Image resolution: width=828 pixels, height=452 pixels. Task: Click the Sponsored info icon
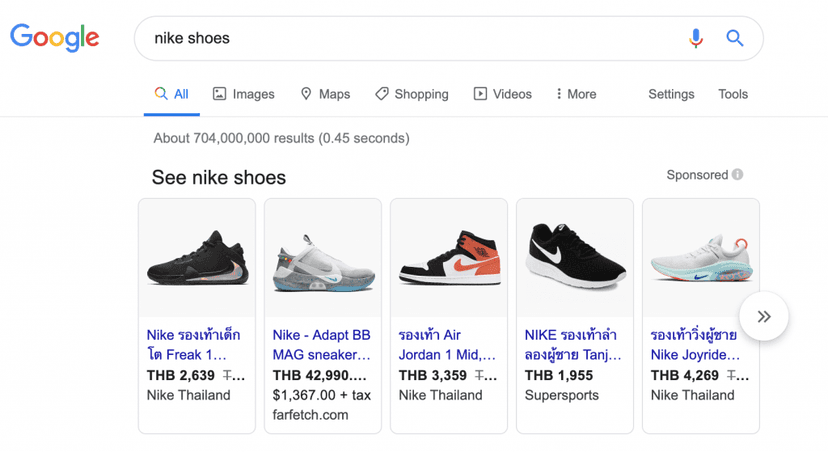click(737, 175)
